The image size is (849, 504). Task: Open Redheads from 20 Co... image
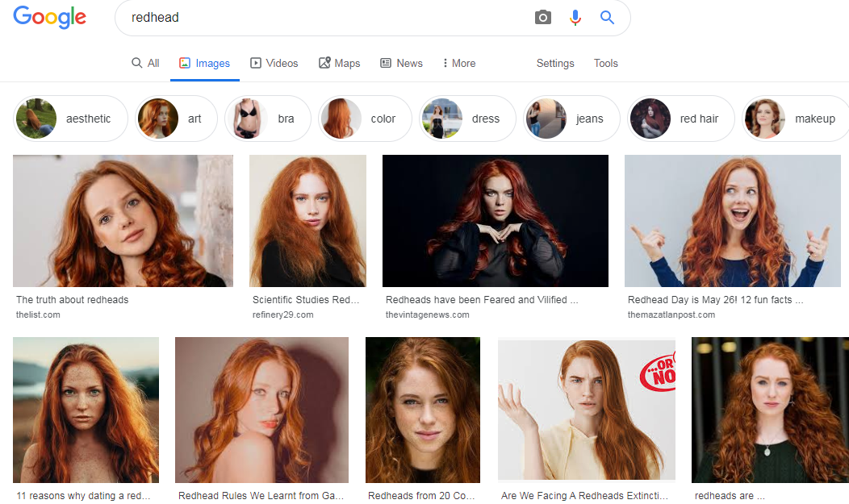[423, 410]
